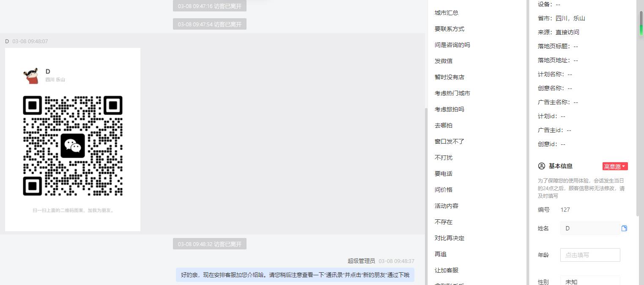Screen dimensions: 644x285
Task: Open the 高意愿 intent level dropdown
Action: 615,166
